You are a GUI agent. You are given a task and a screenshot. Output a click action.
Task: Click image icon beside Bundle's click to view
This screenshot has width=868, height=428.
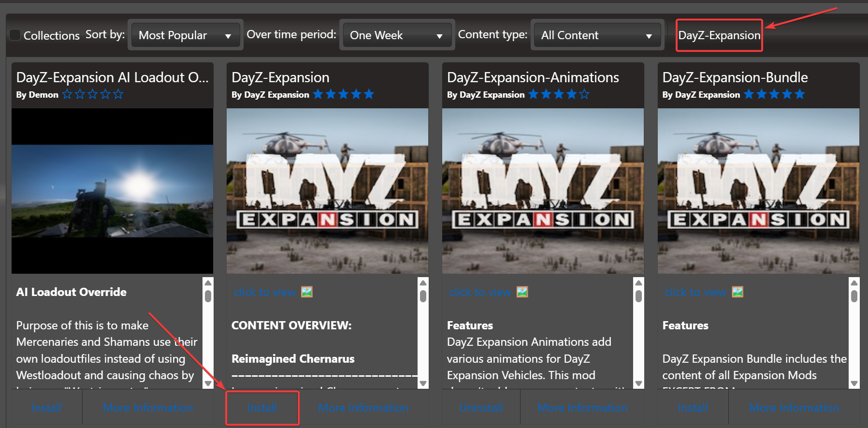[738, 292]
